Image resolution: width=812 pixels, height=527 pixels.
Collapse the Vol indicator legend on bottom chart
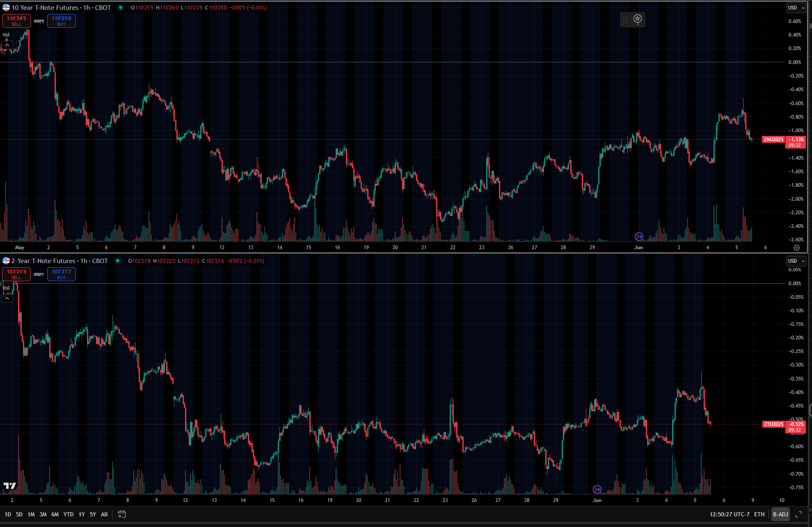click(7, 298)
